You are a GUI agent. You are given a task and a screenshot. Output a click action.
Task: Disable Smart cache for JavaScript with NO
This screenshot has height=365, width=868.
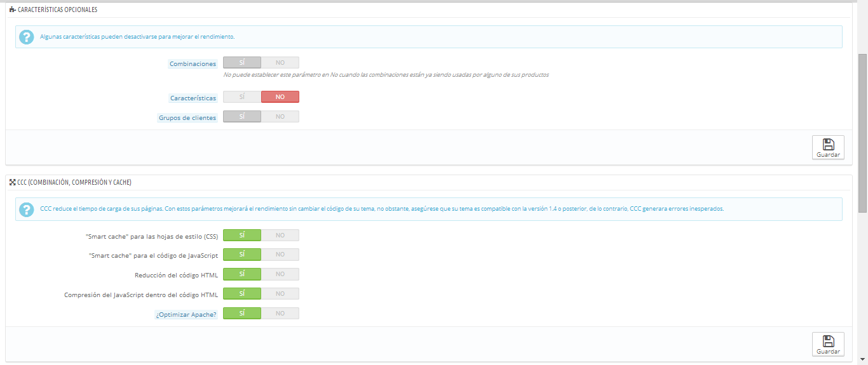pos(280,255)
